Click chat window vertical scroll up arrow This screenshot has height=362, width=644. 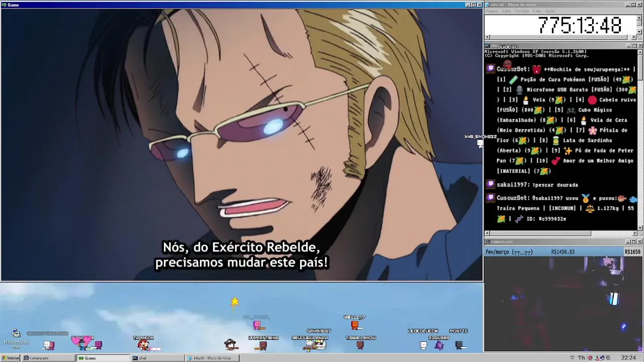click(x=640, y=52)
